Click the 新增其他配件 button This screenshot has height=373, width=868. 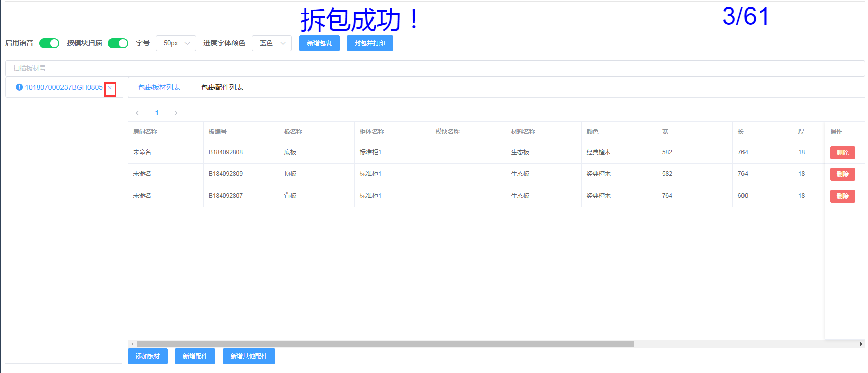coord(249,356)
